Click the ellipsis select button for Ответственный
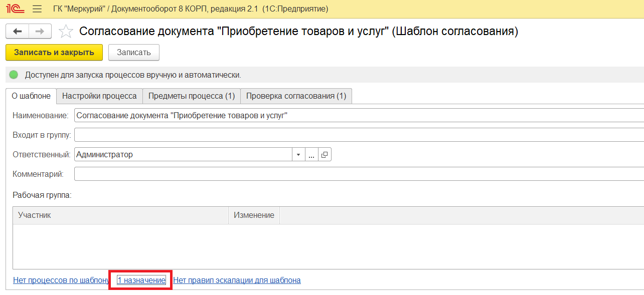 [x=311, y=155]
